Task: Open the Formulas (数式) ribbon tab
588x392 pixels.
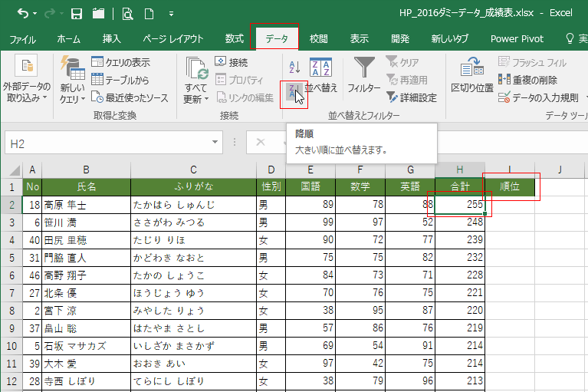Action: 235,38
